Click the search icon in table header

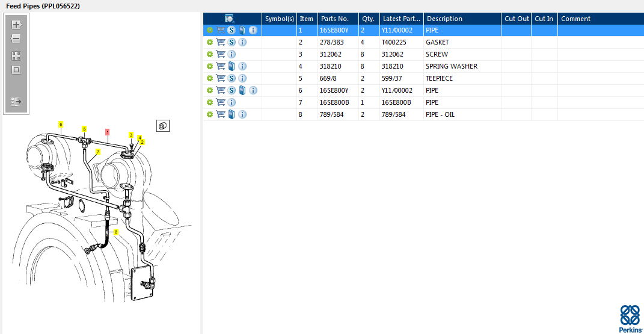[230, 19]
